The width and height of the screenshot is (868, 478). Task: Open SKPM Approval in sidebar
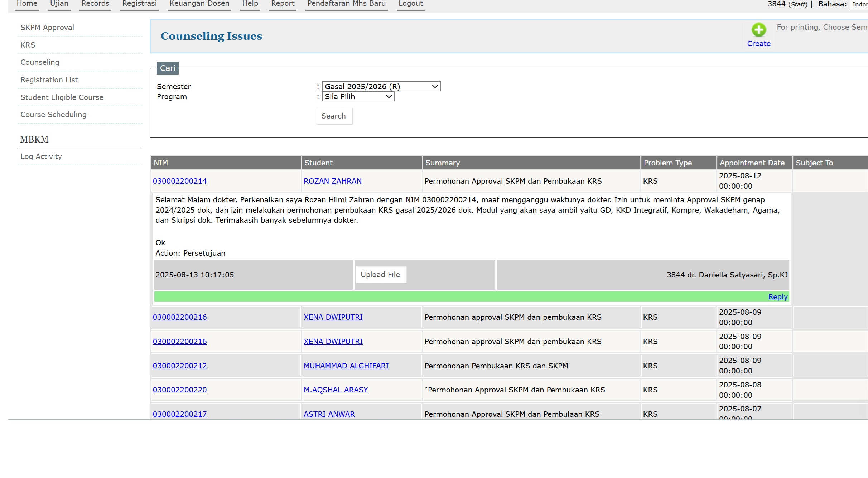click(x=47, y=28)
